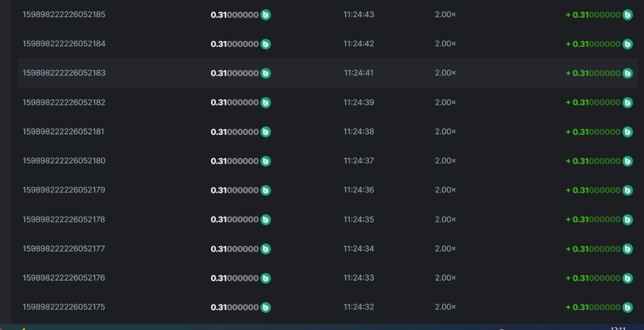Click the + 0.31000000 profit for bet ending 2182

(x=593, y=103)
